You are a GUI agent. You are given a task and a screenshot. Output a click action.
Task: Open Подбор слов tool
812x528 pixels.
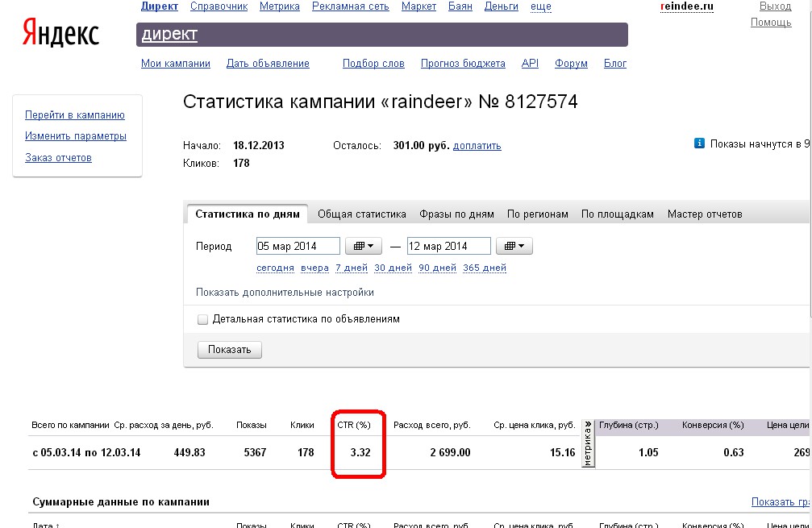pos(373,63)
